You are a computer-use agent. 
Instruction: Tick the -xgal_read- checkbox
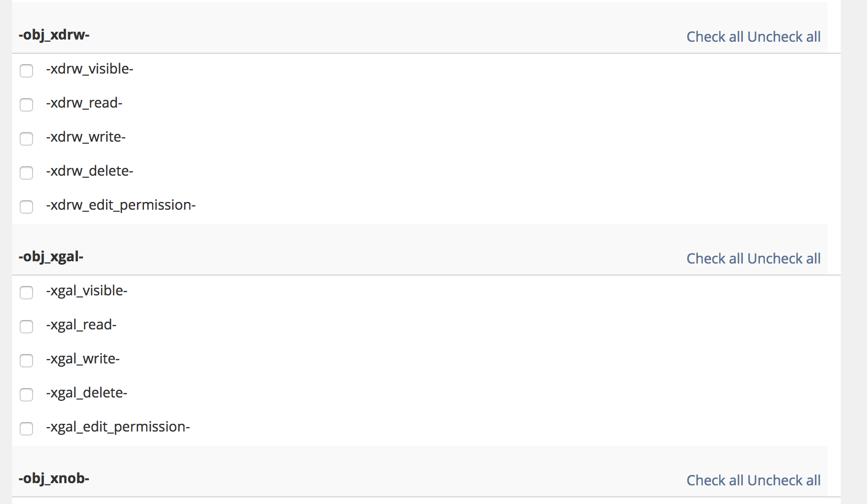[x=26, y=327]
